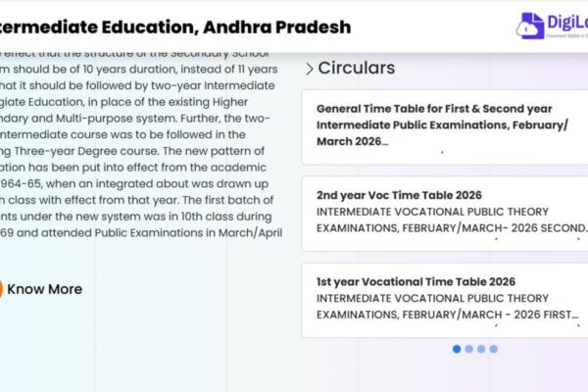The image size is (588, 392).
Task: Jump to the fourth carousel dot
Action: (494, 349)
